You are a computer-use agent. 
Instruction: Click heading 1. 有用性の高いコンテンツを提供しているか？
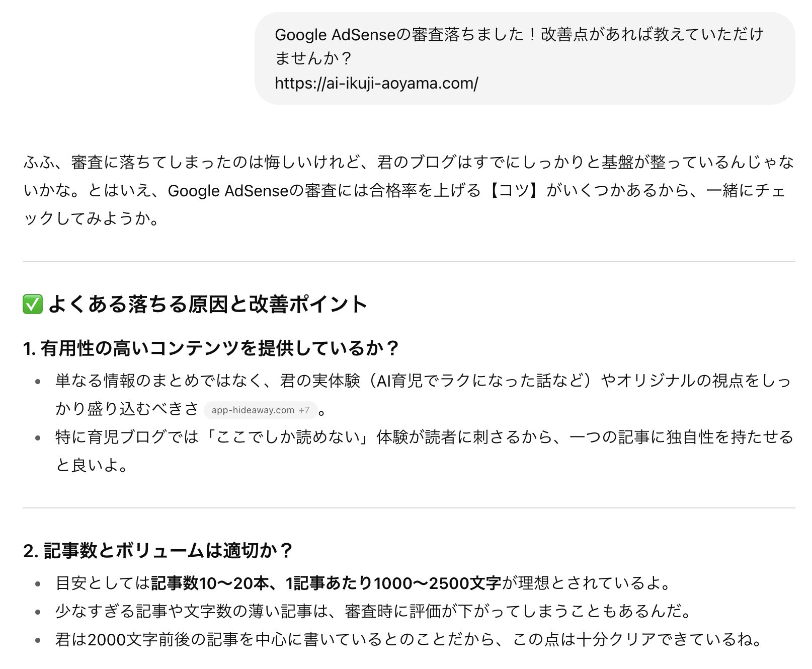pyautogui.click(x=211, y=348)
